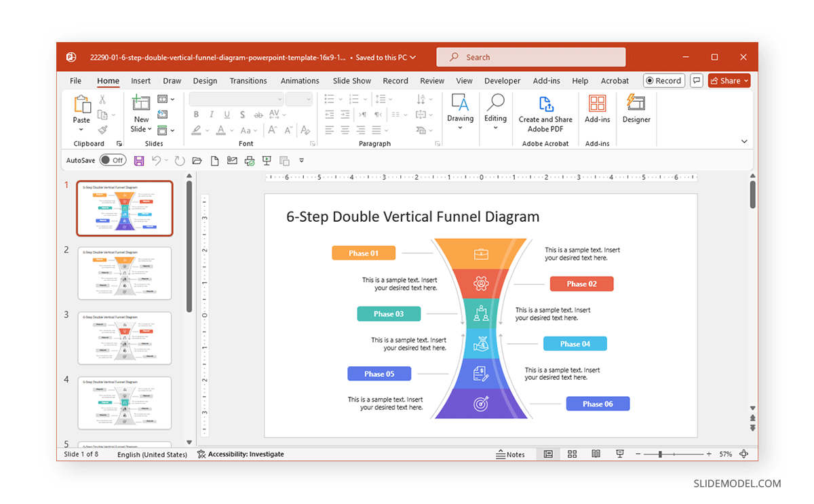Toggle Underline formatting

pyautogui.click(x=227, y=115)
